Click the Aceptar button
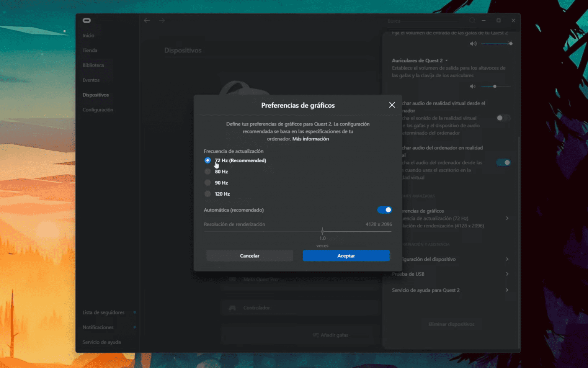Viewport: 588px width, 368px height. pos(346,255)
